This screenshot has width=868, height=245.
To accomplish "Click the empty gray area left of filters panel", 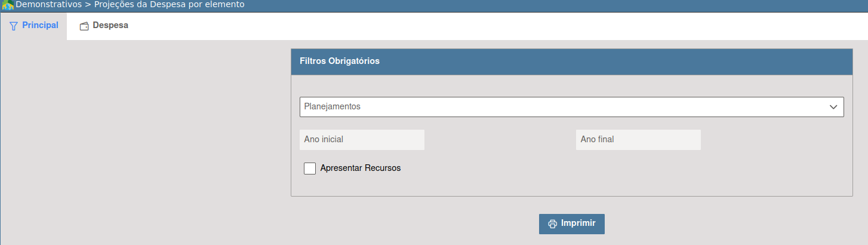I will tap(143, 137).
